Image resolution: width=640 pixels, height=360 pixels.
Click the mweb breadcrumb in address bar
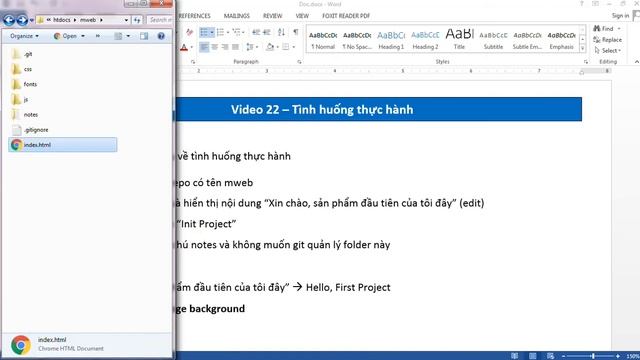point(88,20)
